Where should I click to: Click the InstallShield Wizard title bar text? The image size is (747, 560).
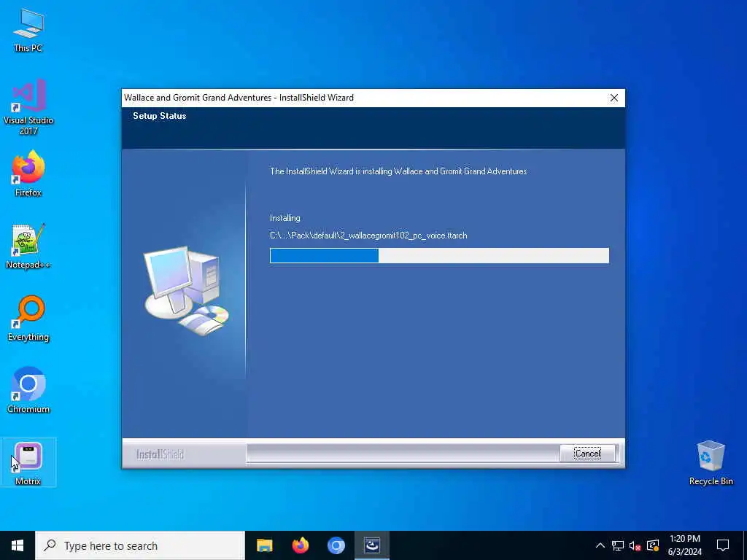coord(239,98)
